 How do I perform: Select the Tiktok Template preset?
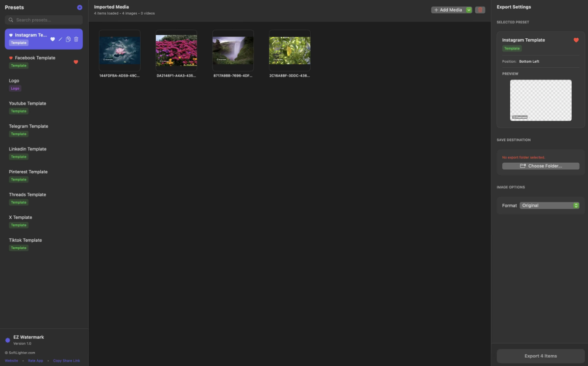44,244
